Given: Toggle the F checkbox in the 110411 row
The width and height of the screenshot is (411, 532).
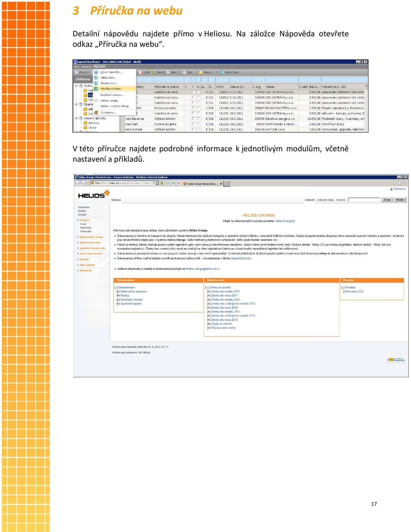Looking at the screenshot, I should coord(194,103).
